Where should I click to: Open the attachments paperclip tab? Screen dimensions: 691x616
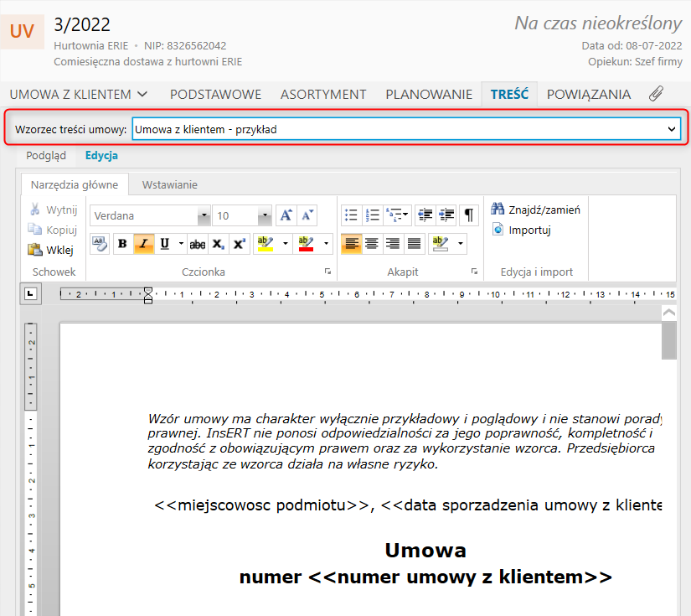click(657, 94)
